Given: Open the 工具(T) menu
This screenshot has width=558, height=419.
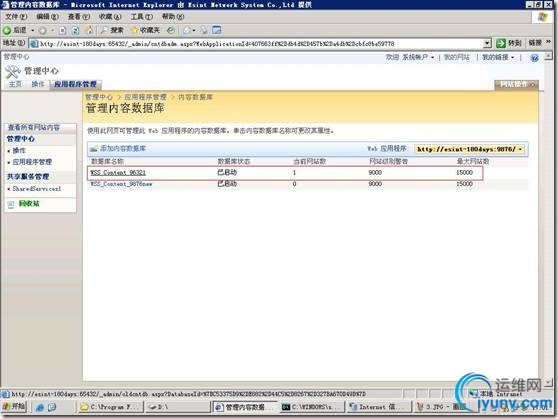Looking at the screenshot, I should [142, 17].
